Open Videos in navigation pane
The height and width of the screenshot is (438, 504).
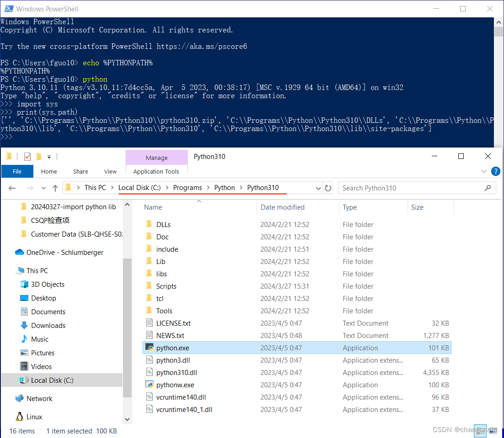pos(41,366)
